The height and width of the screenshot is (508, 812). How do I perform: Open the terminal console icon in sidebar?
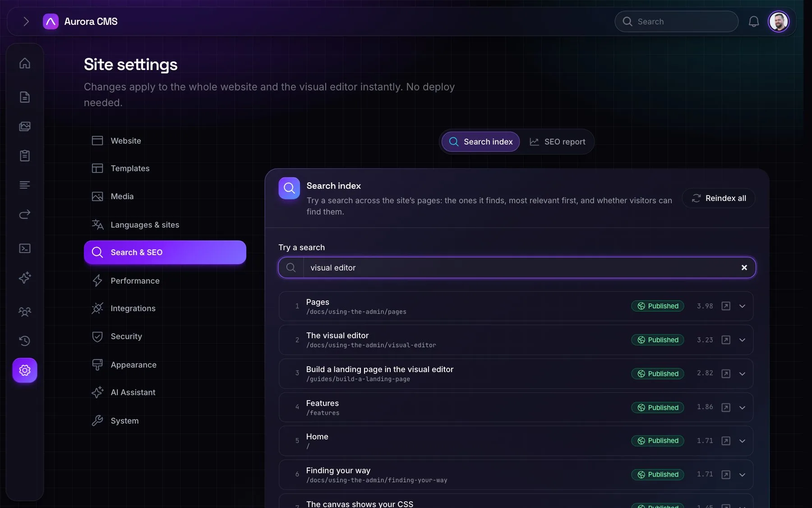(25, 248)
